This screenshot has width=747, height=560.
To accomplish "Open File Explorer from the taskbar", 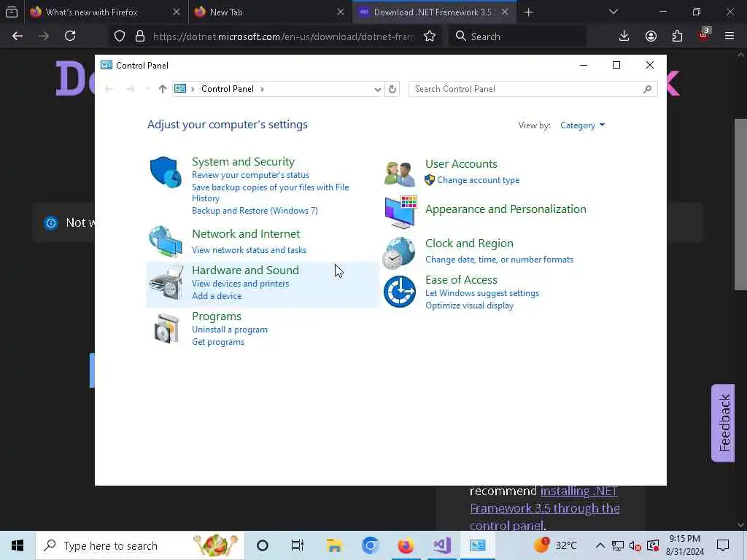I will [x=334, y=545].
